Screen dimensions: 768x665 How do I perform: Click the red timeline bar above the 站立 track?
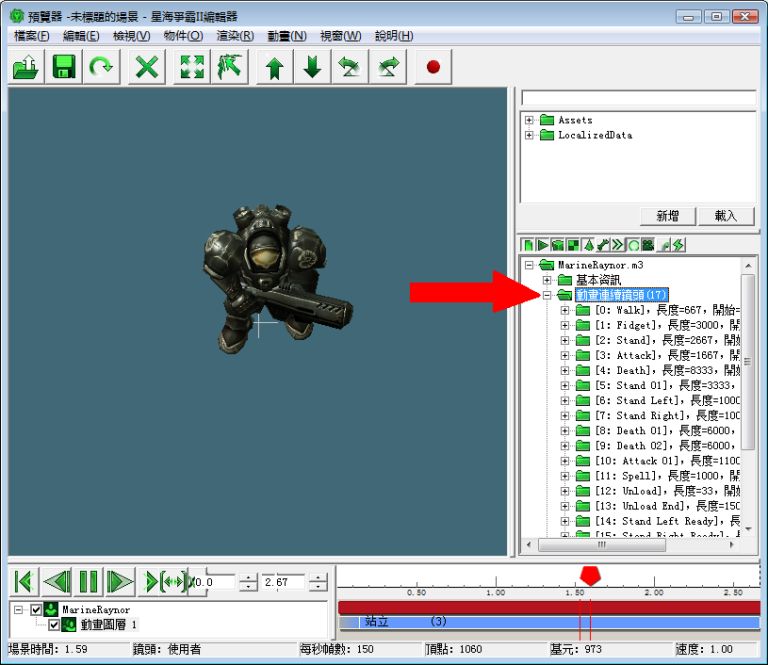[549, 608]
